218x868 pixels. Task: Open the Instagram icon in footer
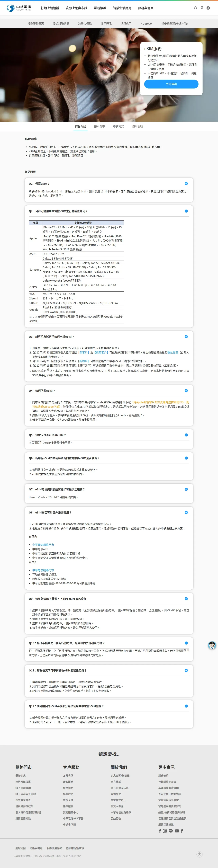pos(165,831)
